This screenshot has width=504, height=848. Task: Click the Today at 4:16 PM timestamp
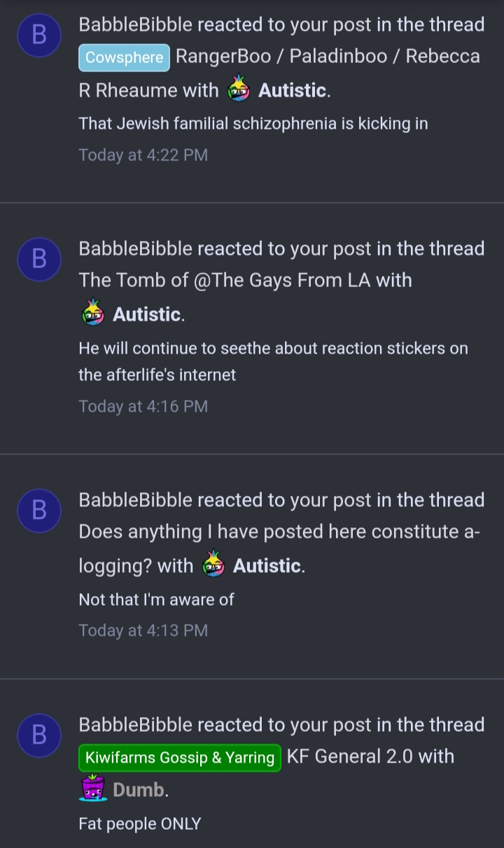143,406
